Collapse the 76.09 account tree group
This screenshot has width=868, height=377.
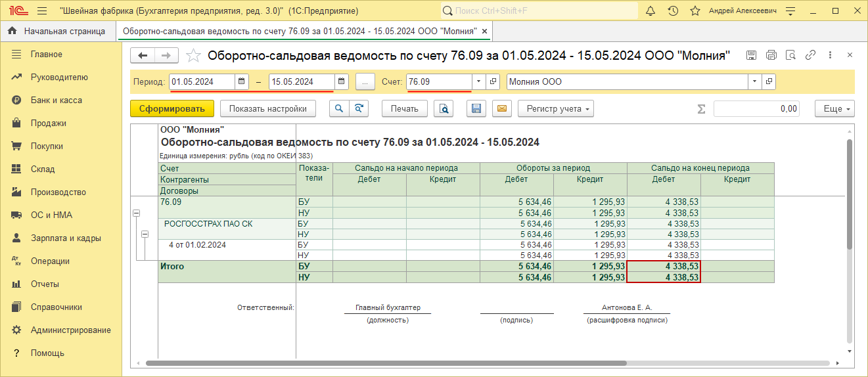tap(137, 213)
